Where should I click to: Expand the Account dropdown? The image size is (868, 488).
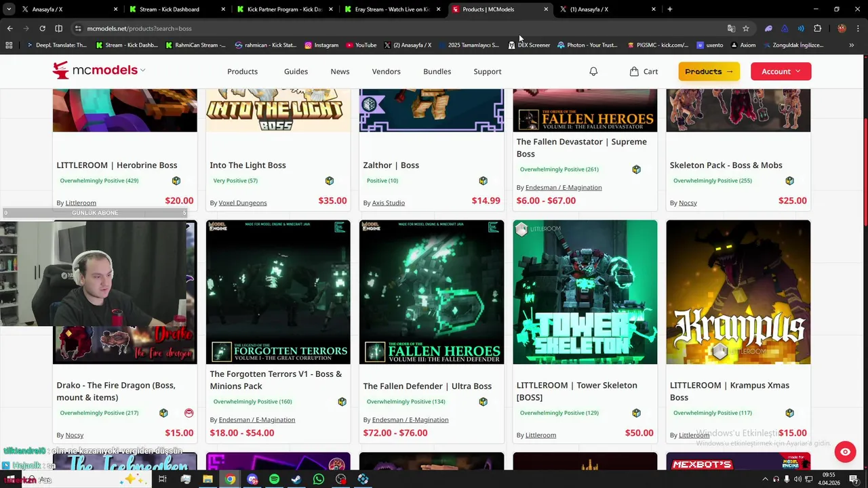pyautogui.click(x=781, y=71)
